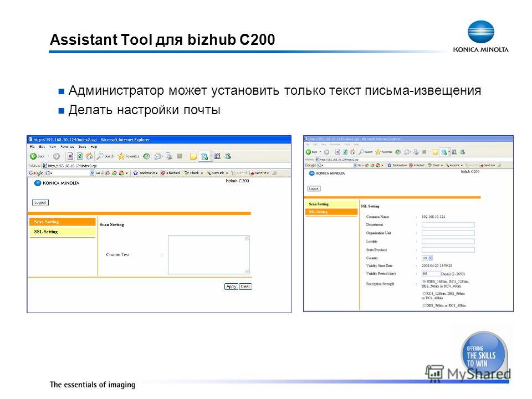Focus the Organization Unit field
The height and width of the screenshot is (399, 532).
coord(448,233)
